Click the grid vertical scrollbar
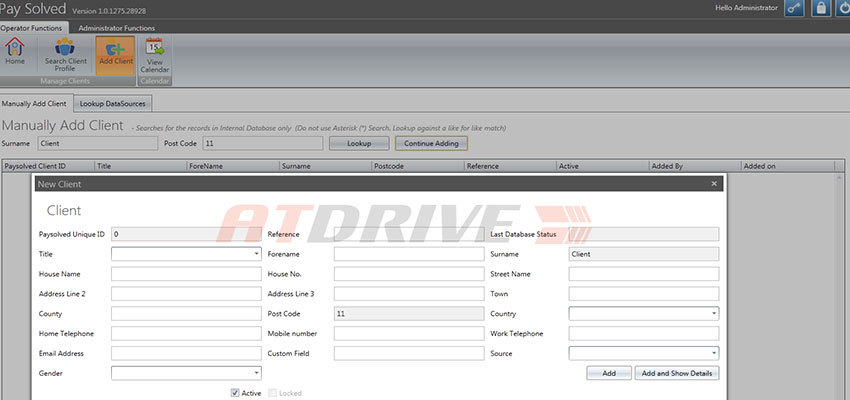 (840, 286)
